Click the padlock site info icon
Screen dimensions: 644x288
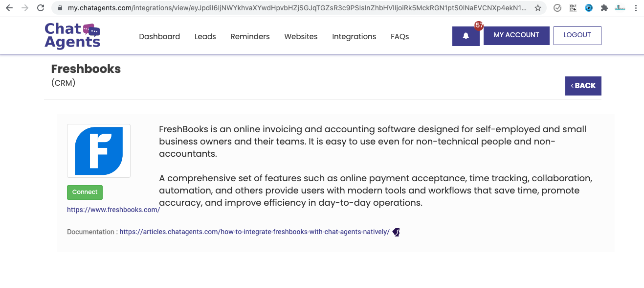pyautogui.click(x=60, y=8)
